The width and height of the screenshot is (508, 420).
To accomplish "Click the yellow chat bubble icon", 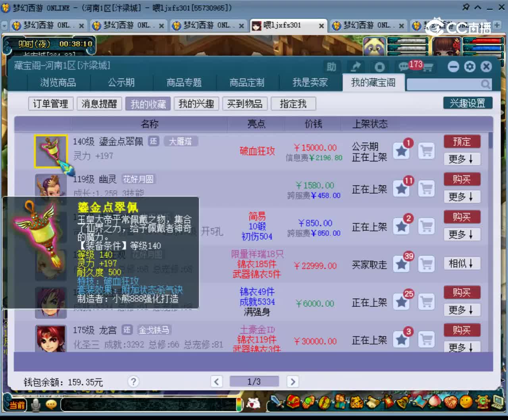I will point(51,404).
